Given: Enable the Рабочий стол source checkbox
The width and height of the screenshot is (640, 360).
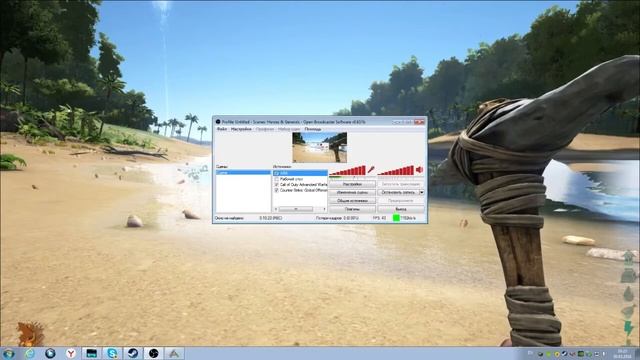Looking at the screenshot, I should point(276,179).
